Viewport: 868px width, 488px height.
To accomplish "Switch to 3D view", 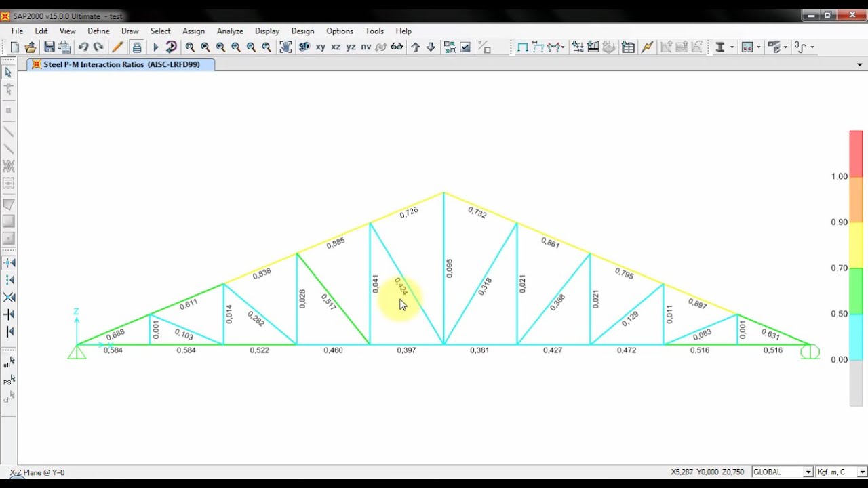I will [x=304, y=47].
